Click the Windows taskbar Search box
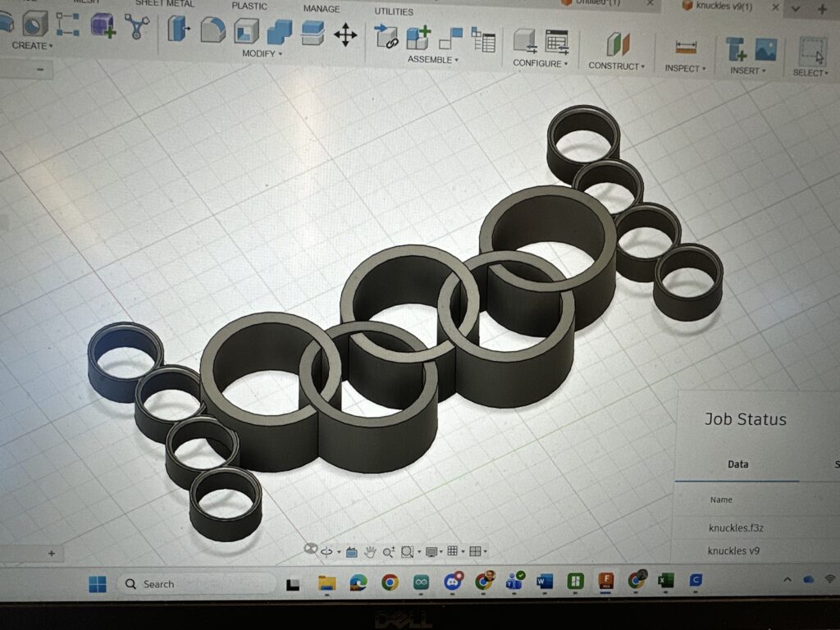 (x=197, y=584)
